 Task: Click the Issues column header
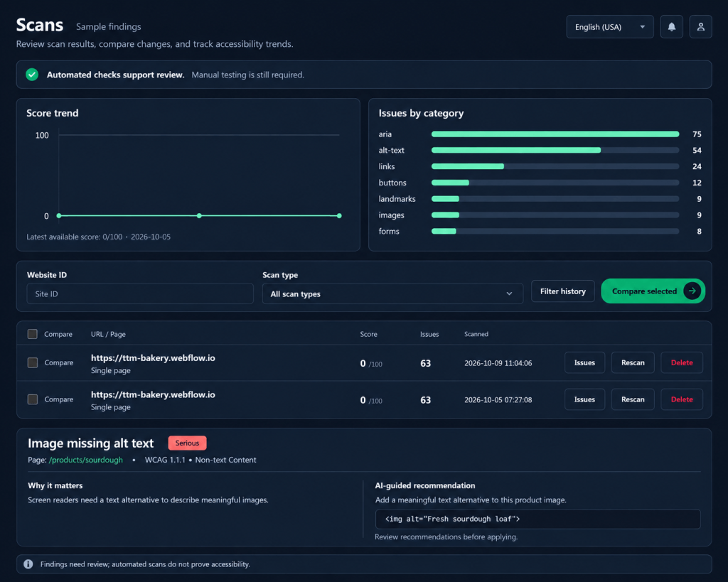coord(429,334)
